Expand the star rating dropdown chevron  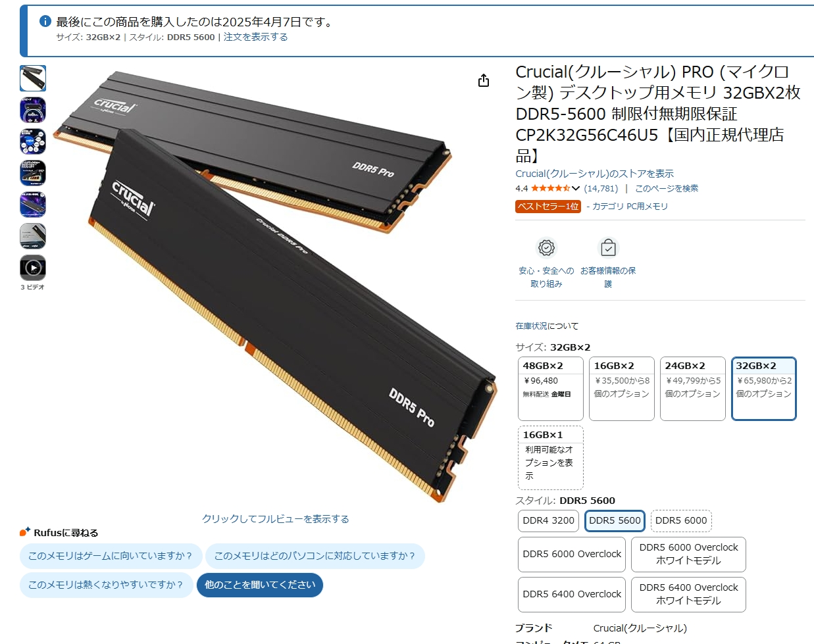[x=576, y=188]
